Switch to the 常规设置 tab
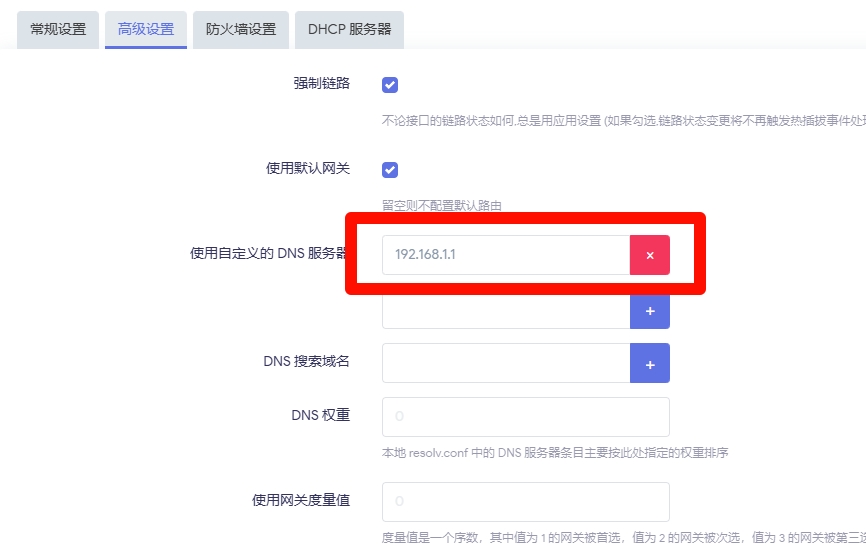Viewport: 866px width, 545px height. pyautogui.click(x=58, y=30)
